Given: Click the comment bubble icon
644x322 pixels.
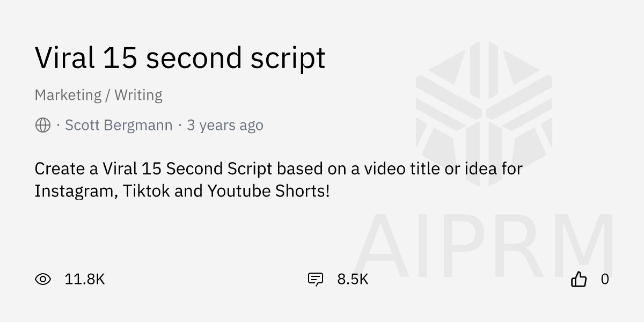Looking at the screenshot, I should pyautogui.click(x=316, y=279).
